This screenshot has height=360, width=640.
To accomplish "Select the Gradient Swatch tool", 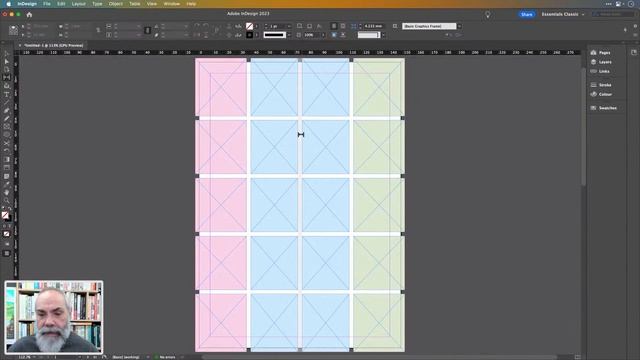I will pyautogui.click(x=7, y=160).
